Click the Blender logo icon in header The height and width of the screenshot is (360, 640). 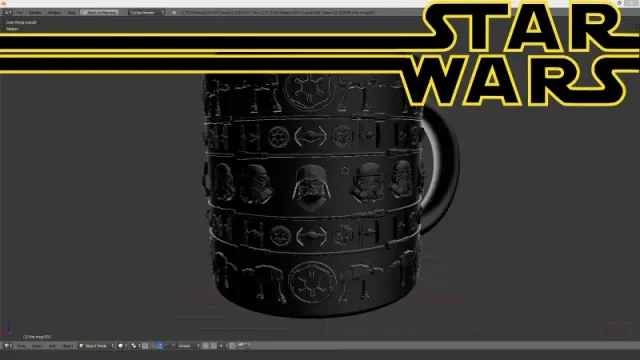tap(174, 13)
